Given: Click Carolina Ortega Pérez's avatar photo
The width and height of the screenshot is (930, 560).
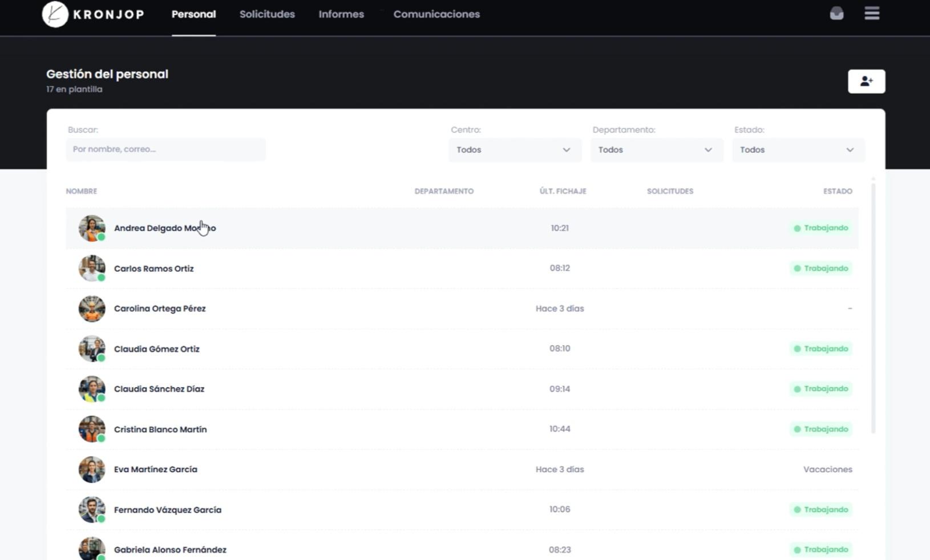Looking at the screenshot, I should coord(92,309).
